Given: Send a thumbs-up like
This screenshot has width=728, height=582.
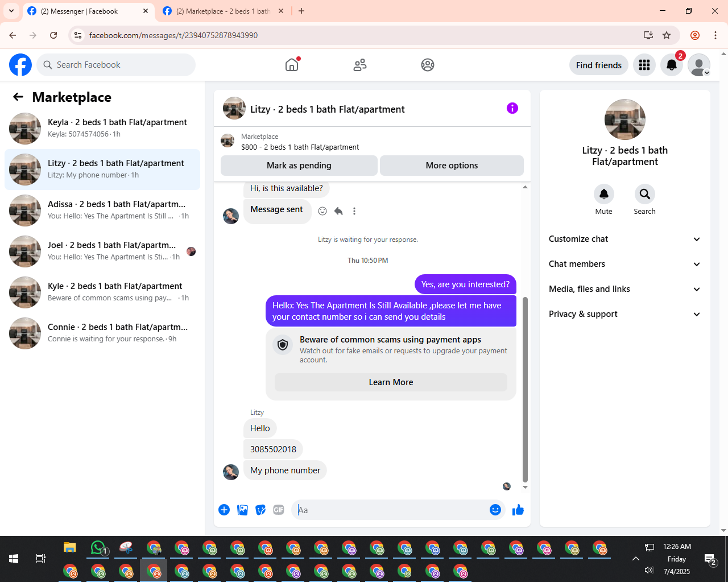Looking at the screenshot, I should (x=518, y=510).
